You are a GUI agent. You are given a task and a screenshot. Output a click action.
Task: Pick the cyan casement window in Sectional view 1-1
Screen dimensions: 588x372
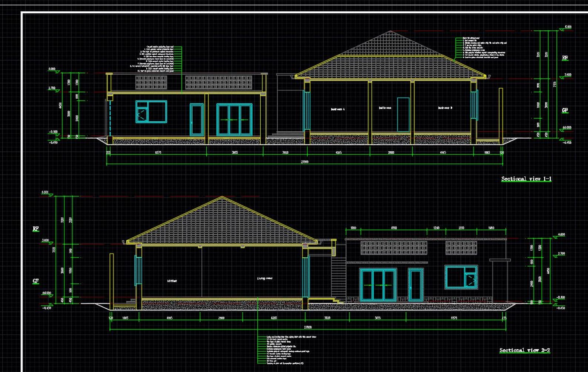point(151,111)
